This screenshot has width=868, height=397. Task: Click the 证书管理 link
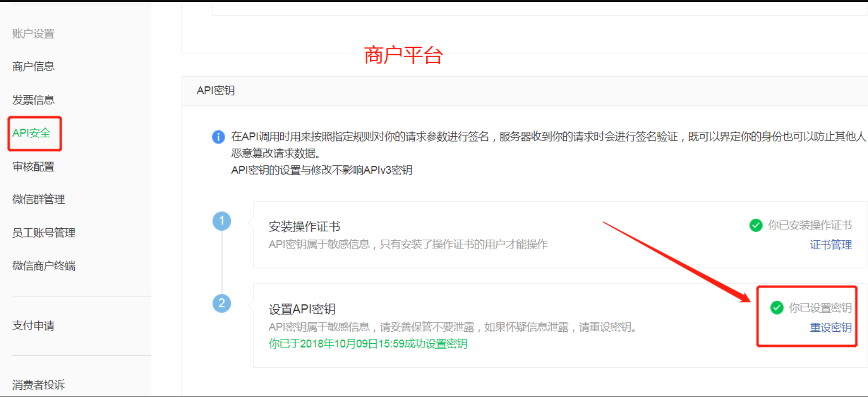pos(831,245)
